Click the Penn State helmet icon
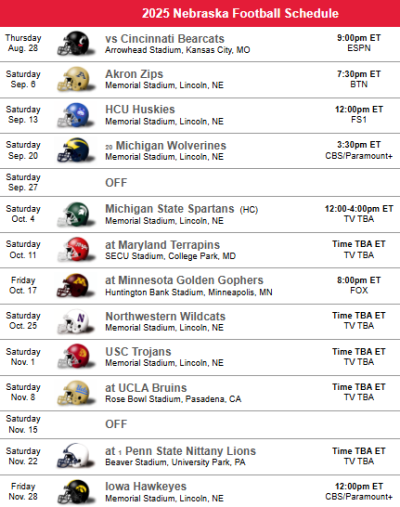 76,456
